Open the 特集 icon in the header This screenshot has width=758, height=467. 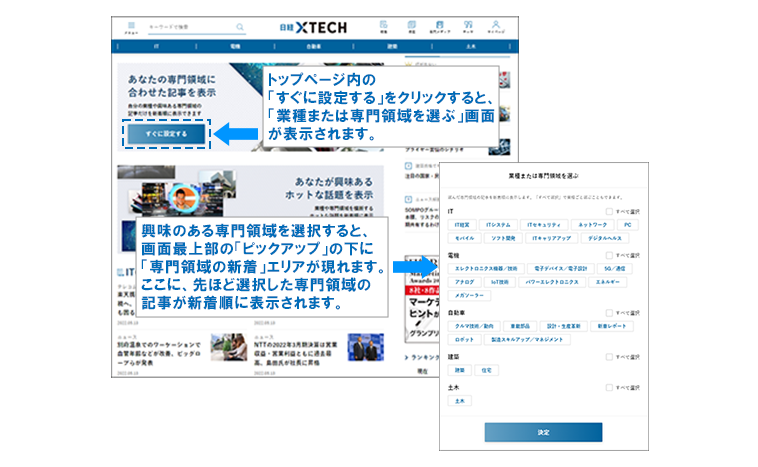pos(383,27)
